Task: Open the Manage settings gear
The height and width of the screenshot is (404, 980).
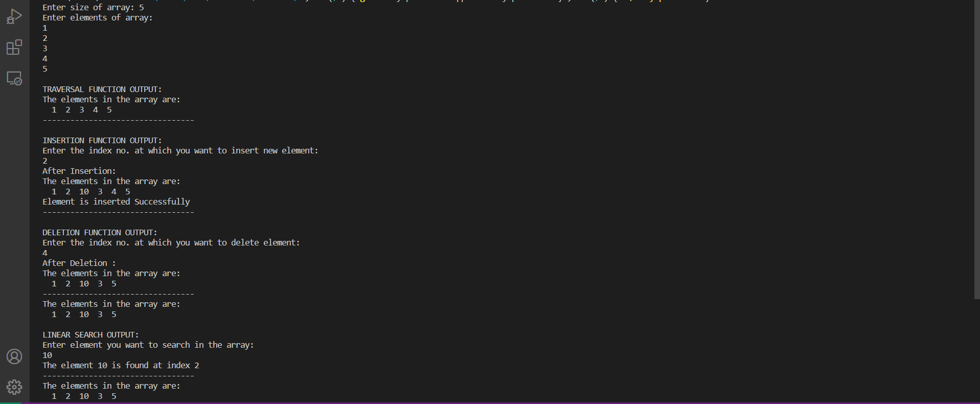Action: pos(14,387)
